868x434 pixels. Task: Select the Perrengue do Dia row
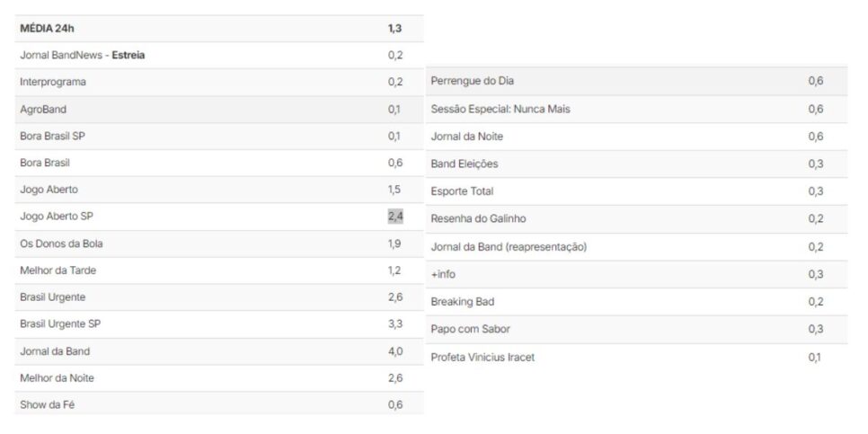click(636, 81)
